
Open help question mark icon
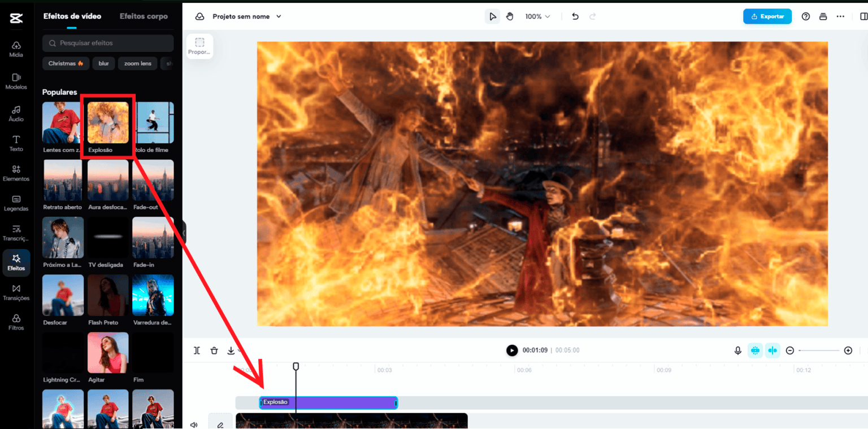click(806, 16)
